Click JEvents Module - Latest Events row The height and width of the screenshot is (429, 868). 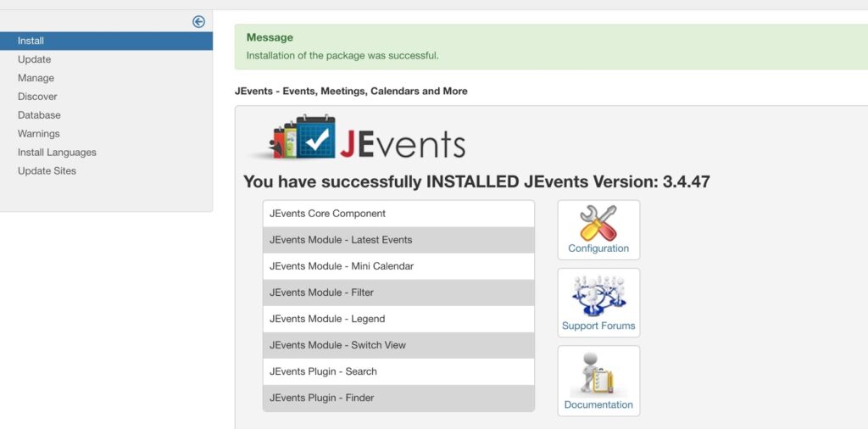[398, 240]
